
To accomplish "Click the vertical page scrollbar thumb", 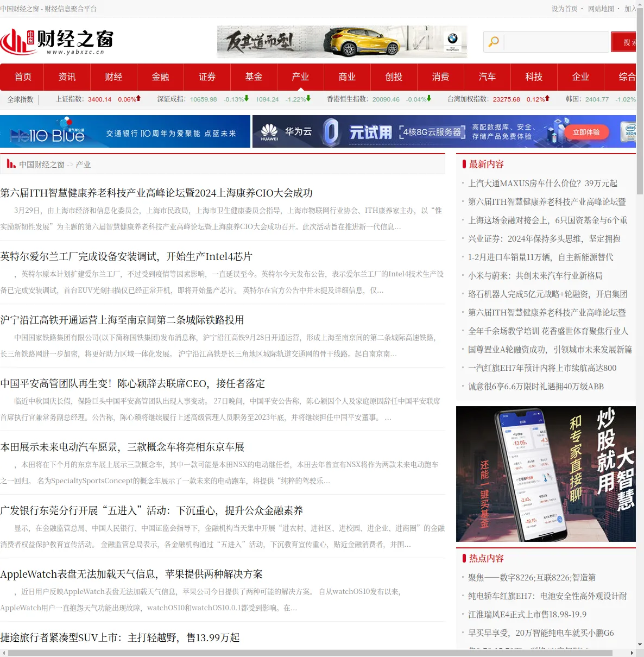I will click(x=640, y=100).
